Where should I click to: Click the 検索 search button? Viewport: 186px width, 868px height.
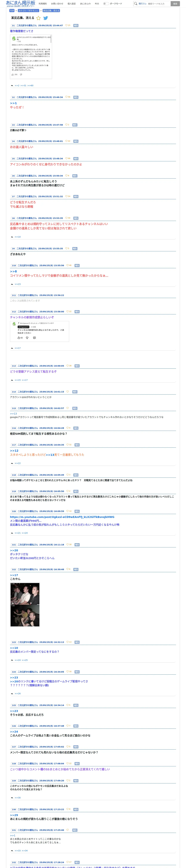click(x=175, y=4)
